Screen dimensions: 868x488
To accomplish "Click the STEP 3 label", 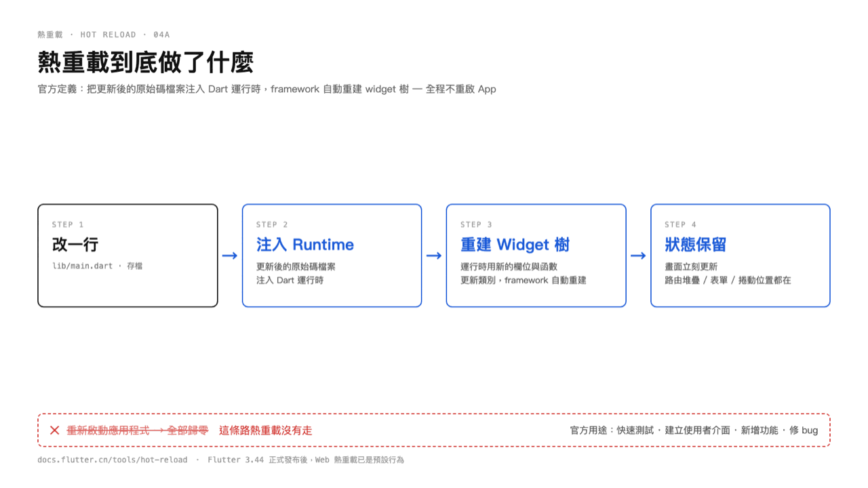I will click(476, 224).
